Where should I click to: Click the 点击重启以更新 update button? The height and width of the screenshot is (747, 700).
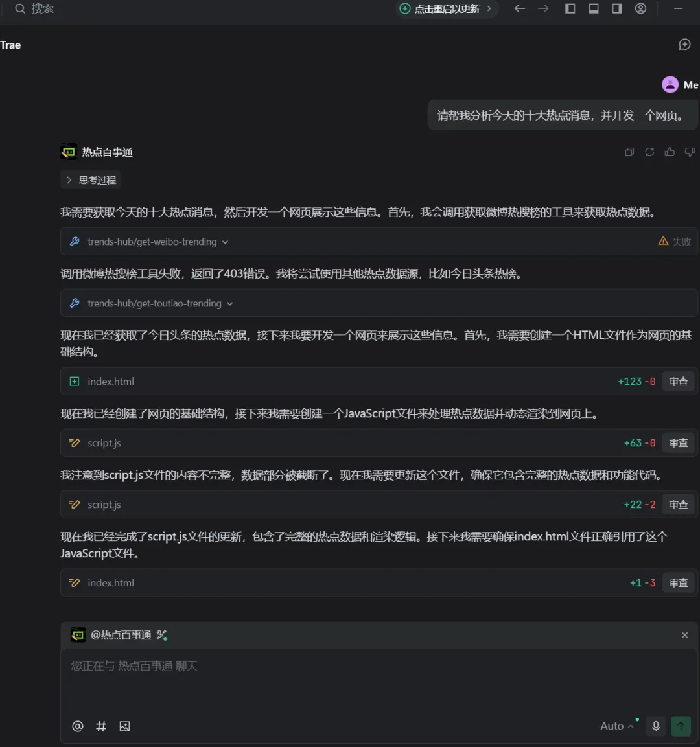(445, 8)
